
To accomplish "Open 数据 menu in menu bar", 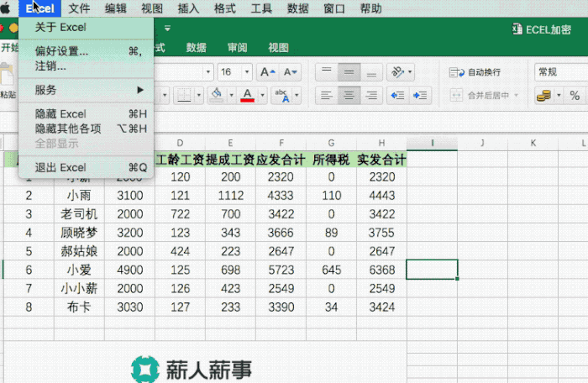I will point(297,8).
